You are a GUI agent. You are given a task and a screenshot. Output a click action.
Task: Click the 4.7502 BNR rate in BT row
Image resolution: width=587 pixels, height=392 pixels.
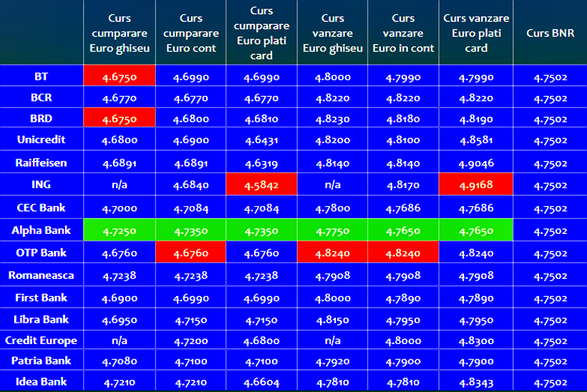[x=550, y=78]
